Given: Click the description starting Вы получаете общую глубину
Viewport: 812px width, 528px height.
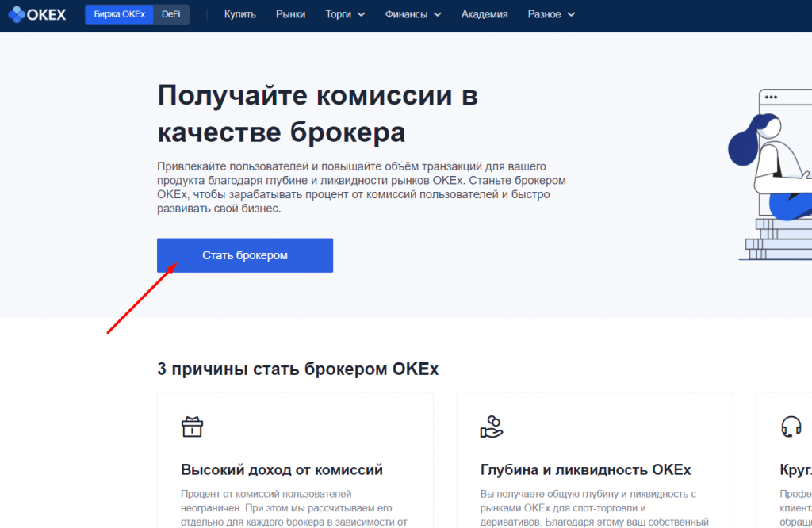Looking at the screenshot, I should tap(594, 508).
